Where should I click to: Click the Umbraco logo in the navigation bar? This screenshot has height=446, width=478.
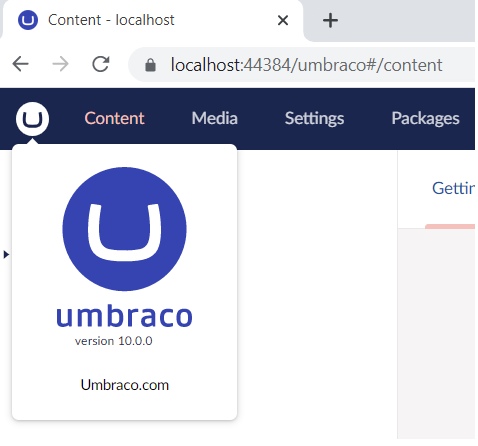pyautogui.click(x=32, y=119)
